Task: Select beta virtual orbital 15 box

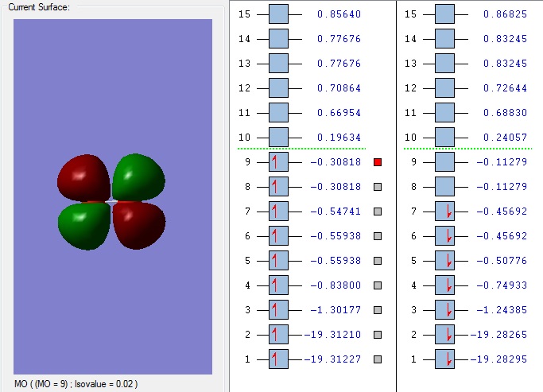Action: click(444, 14)
